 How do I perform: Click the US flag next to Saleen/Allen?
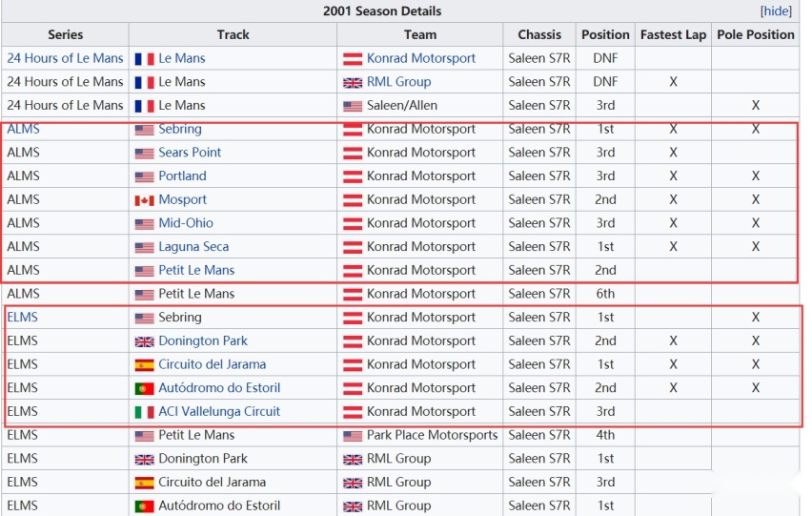(353, 106)
